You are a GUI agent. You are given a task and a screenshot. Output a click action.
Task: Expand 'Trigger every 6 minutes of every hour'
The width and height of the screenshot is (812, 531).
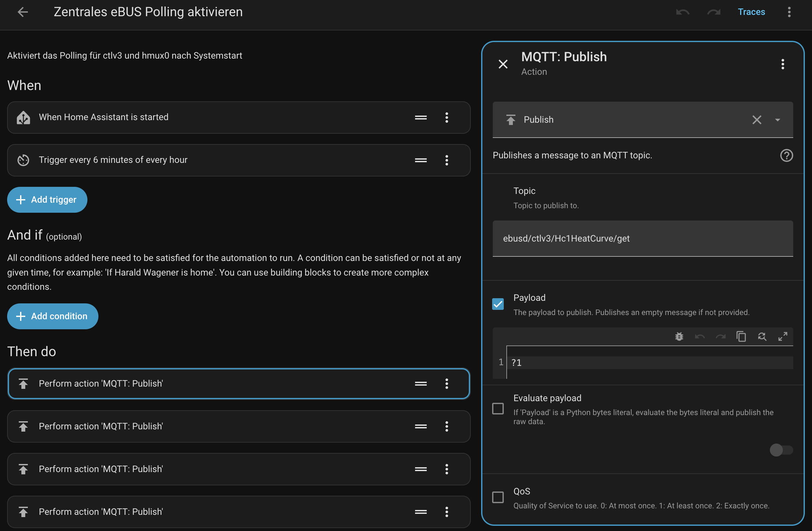click(239, 160)
